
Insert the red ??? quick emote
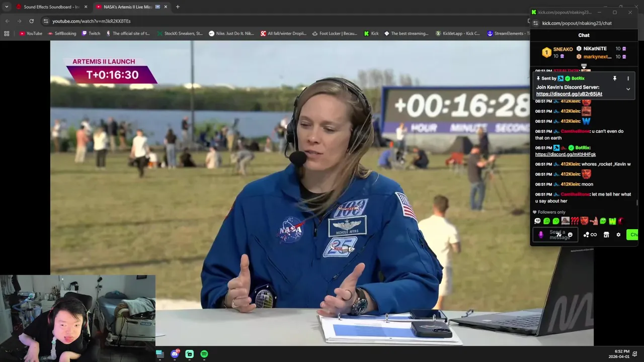[575, 221]
